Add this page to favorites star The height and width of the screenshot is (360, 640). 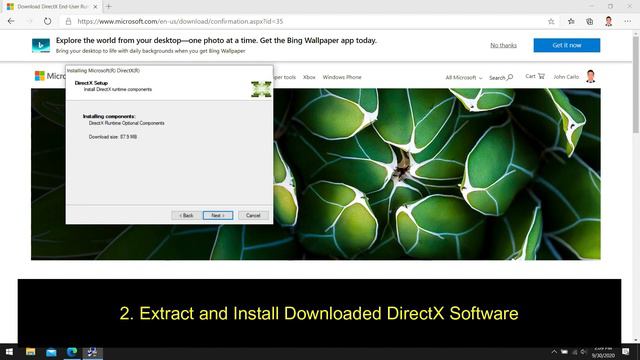551,22
